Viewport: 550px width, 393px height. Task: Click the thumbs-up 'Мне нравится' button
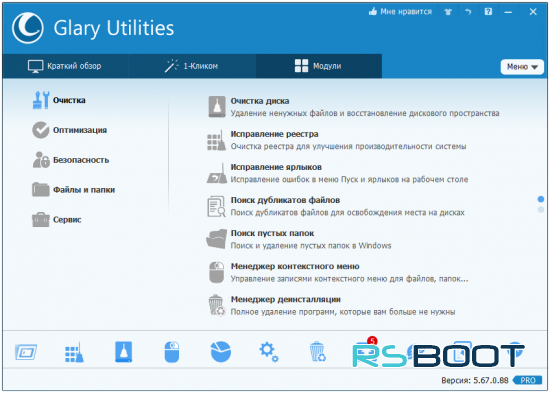point(400,12)
